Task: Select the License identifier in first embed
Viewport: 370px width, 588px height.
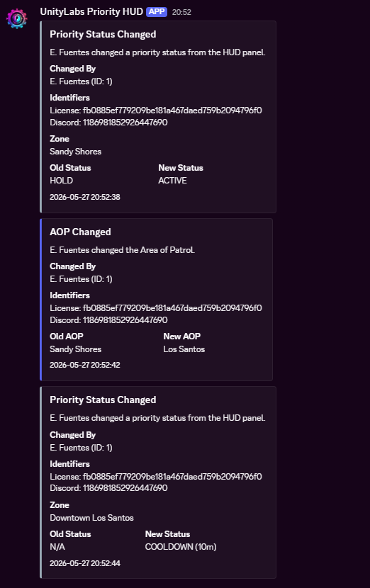Action: (156, 111)
